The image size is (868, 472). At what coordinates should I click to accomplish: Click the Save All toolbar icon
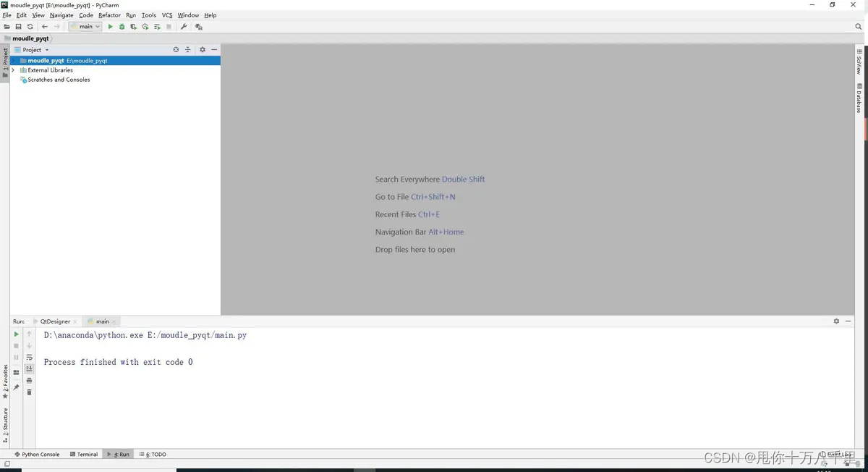point(18,27)
